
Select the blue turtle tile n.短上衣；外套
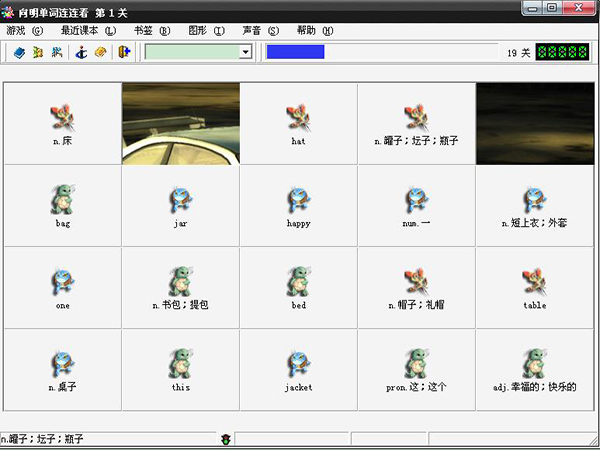535,206
